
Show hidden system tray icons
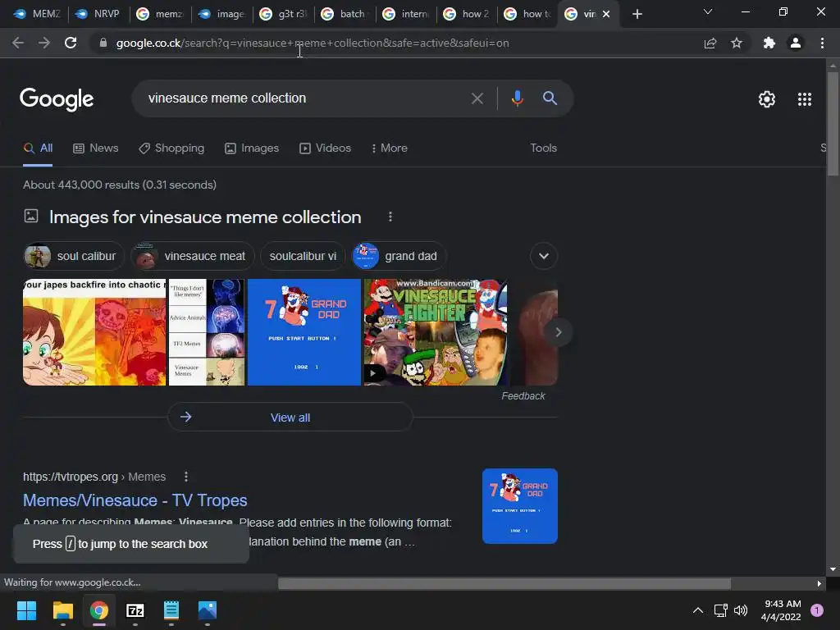click(697, 610)
